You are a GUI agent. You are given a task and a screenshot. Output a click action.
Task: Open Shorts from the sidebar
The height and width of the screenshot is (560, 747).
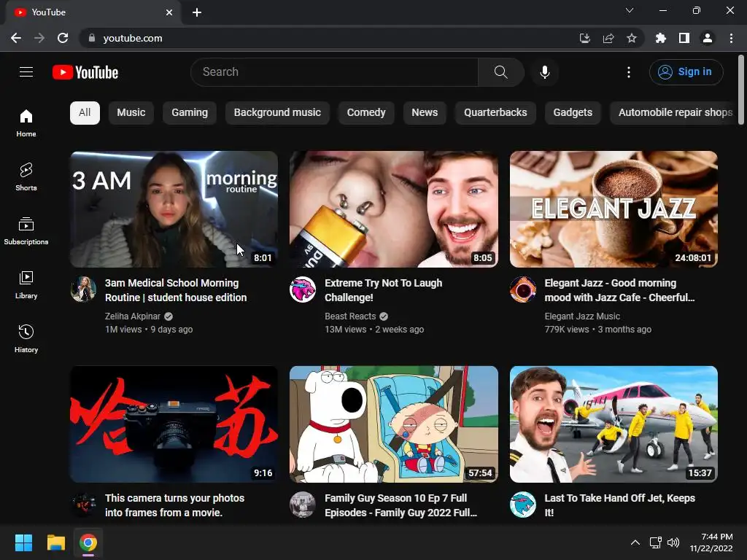(26, 176)
